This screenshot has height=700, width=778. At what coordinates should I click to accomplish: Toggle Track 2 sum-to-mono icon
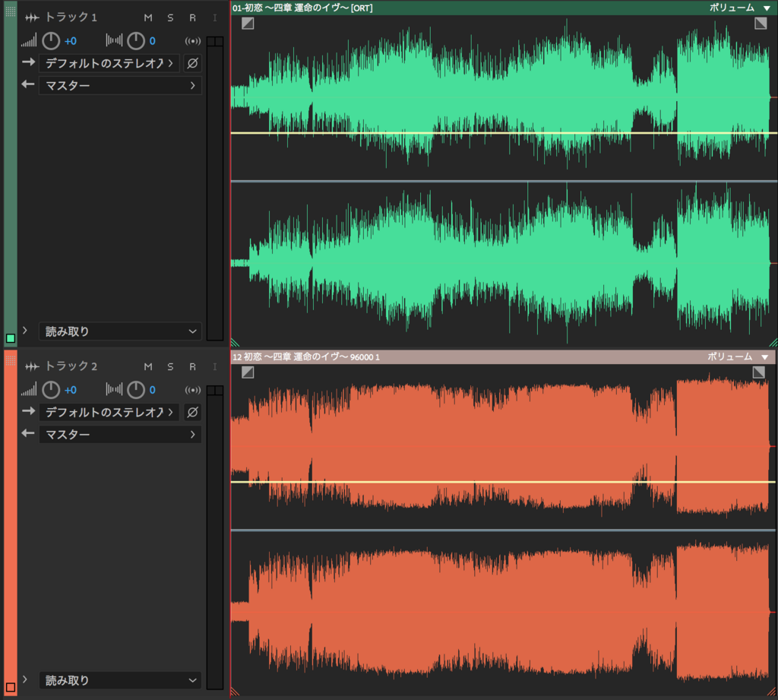click(x=192, y=390)
